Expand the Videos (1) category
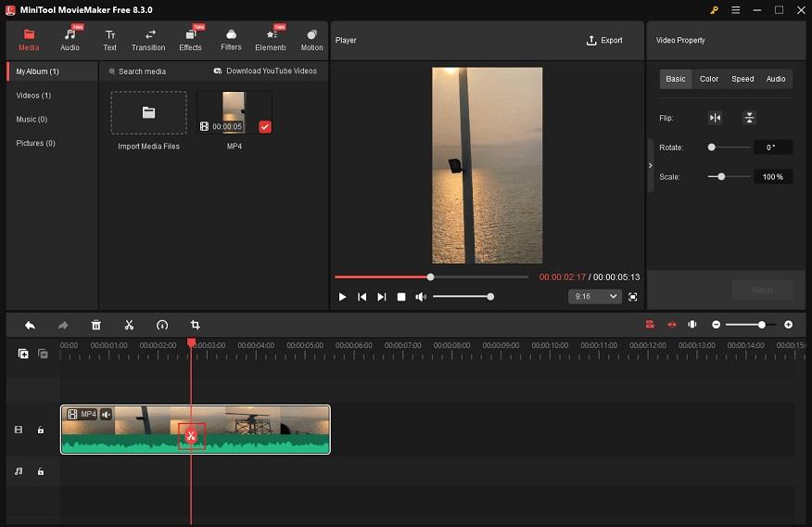 33,96
